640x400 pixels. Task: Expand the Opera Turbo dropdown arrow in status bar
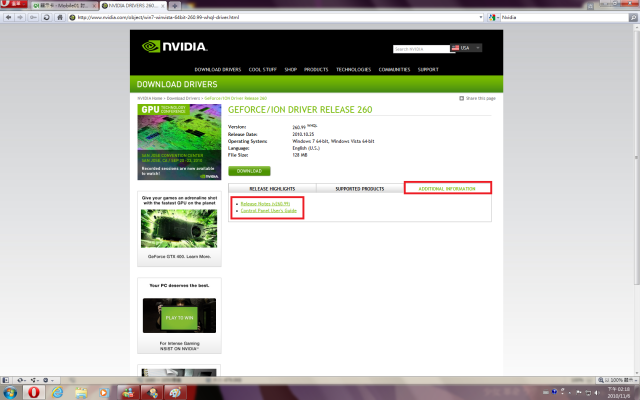(52, 380)
